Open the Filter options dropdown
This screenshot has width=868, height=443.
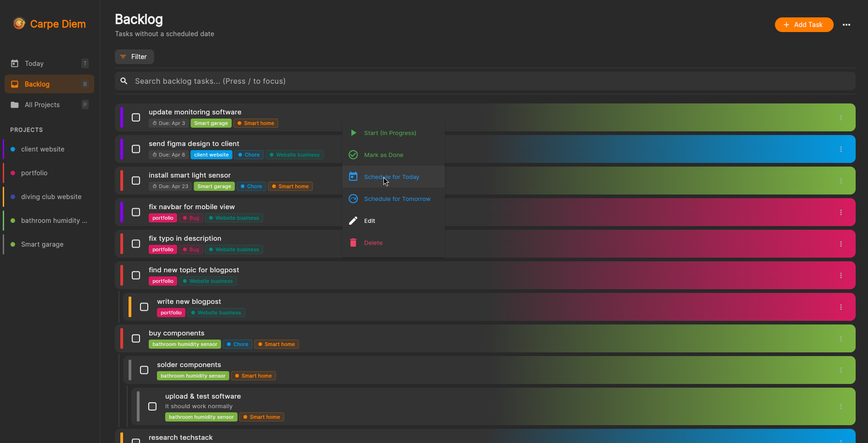[134, 57]
